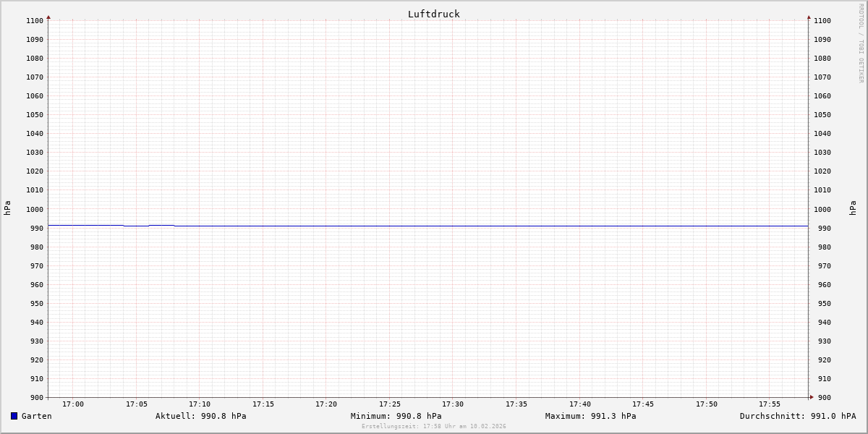This screenshot has width=868, height=434.
Task: Click the Luftdruck chart title
Action: 433,14
